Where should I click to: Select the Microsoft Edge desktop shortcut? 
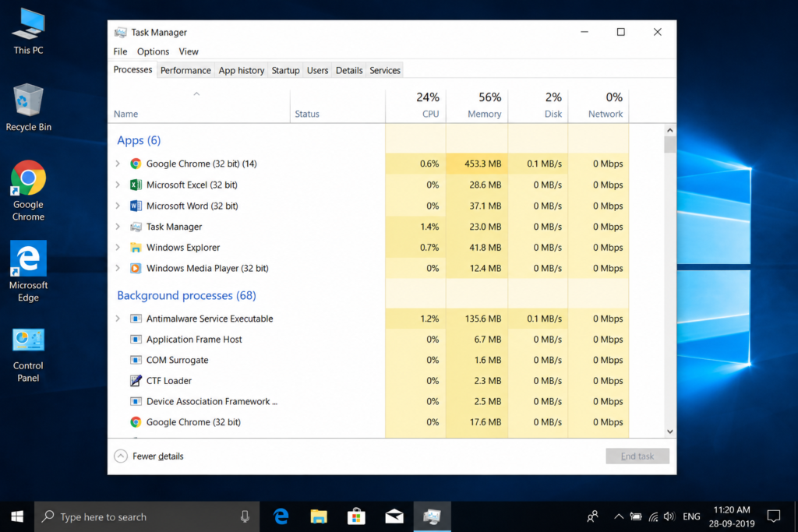pyautogui.click(x=29, y=272)
